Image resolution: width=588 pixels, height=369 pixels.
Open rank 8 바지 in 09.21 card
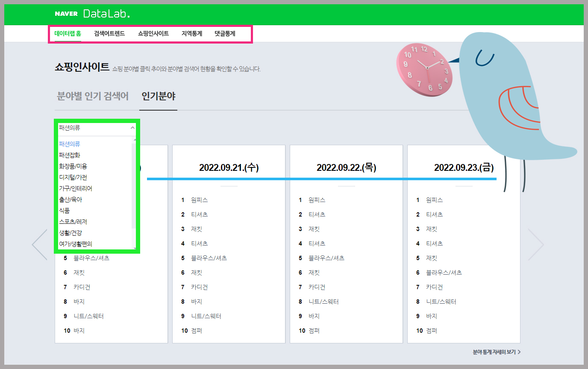(x=197, y=302)
